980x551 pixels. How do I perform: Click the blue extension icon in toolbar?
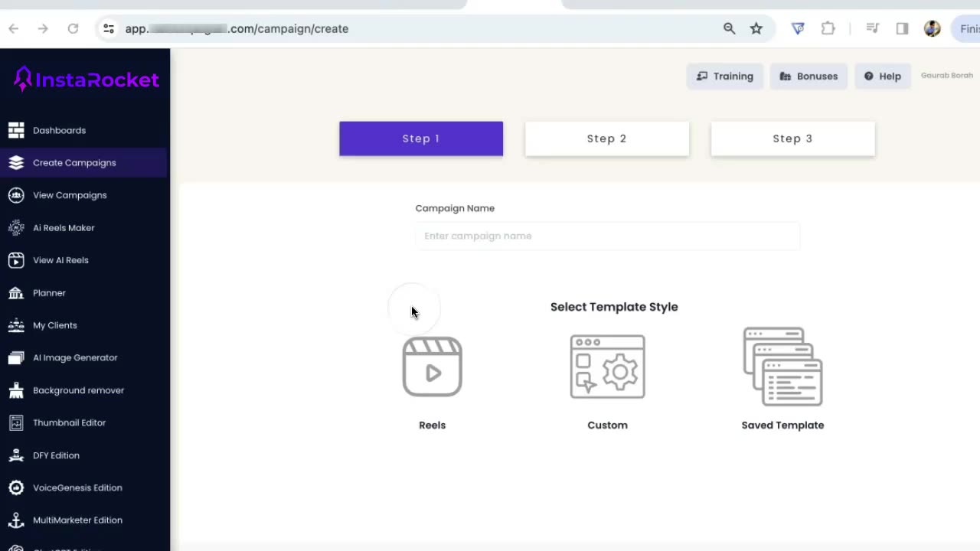pos(798,28)
